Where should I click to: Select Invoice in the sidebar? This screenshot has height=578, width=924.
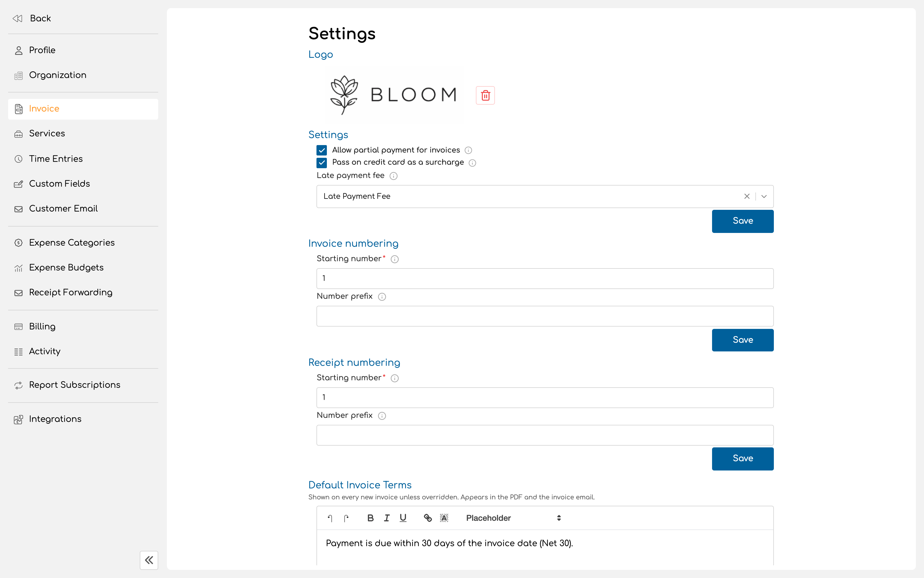click(83, 109)
